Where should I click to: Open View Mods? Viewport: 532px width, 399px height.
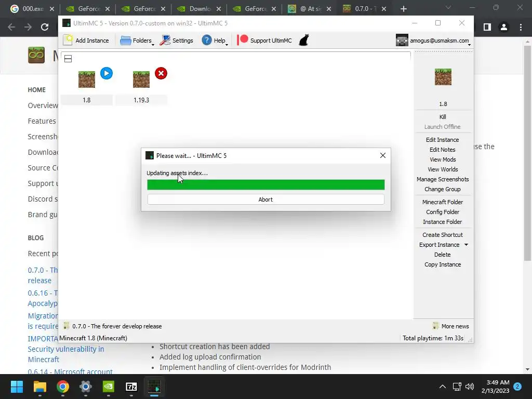[443, 159]
